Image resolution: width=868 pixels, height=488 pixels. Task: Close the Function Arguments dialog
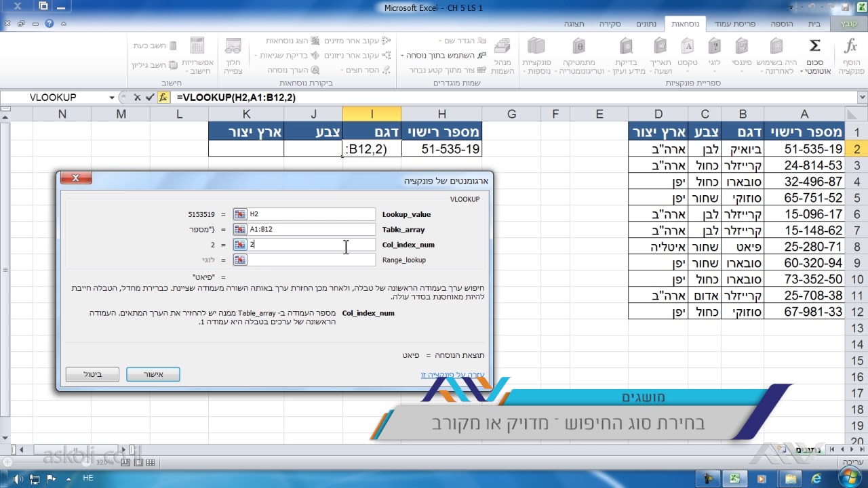pyautogui.click(x=75, y=178)
